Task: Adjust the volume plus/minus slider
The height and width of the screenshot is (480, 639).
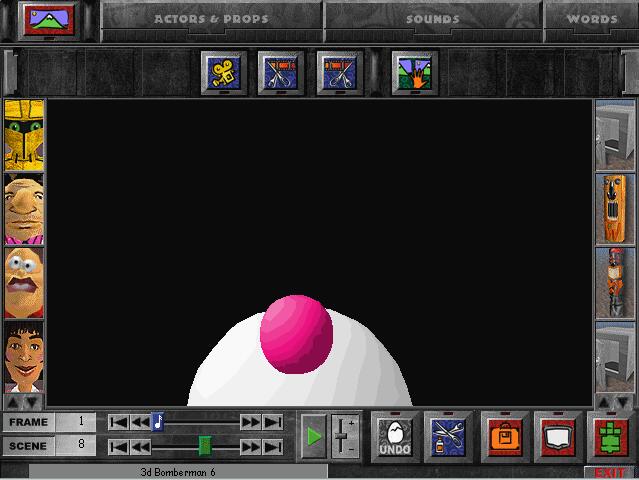Action: 345,436
